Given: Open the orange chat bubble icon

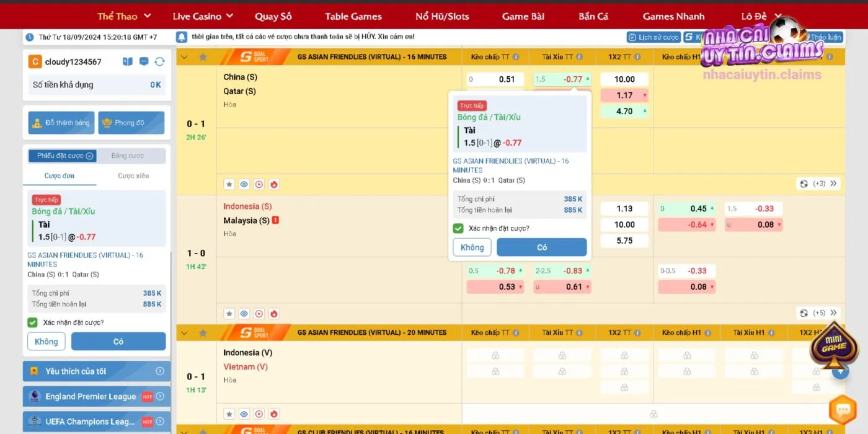Looking at the screenshot, I should click(843, 410).
